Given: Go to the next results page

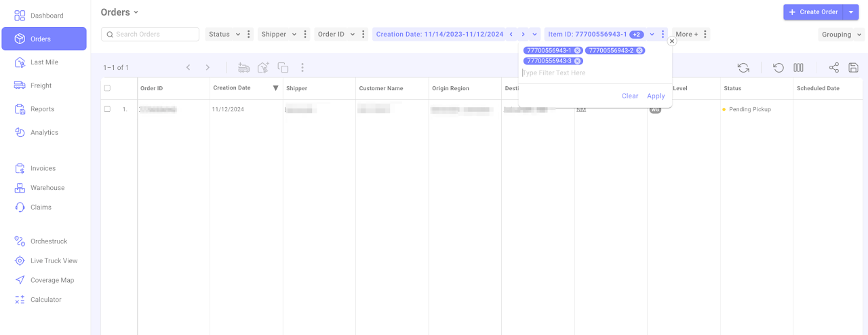Looking at the screenshot, I should (208, 68).
